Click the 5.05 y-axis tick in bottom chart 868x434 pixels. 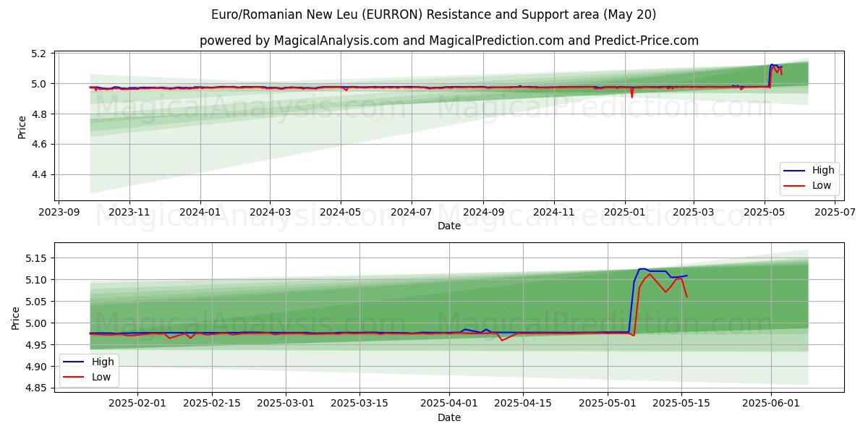(x=36, y=302)
